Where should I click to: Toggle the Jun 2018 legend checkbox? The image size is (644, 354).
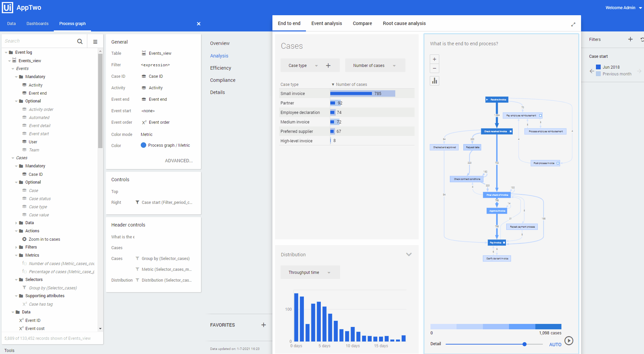click(598, 67)
